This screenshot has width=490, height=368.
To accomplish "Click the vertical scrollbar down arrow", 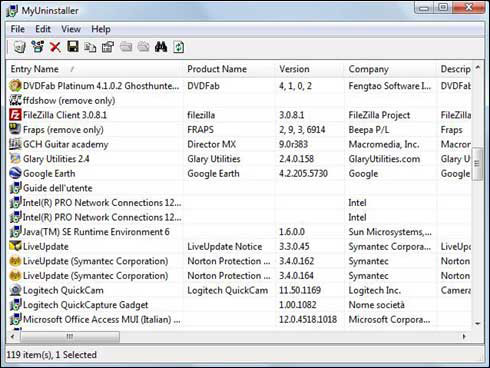I will (478, 323).
